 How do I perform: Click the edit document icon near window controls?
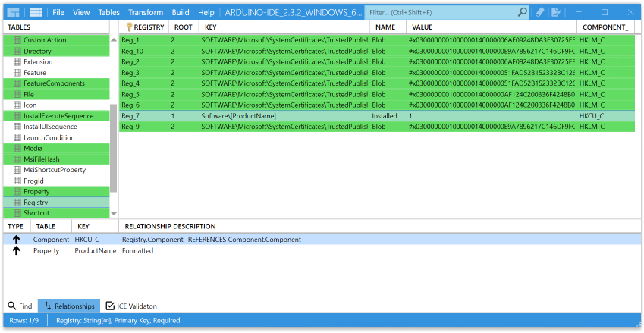coord(556,12)
